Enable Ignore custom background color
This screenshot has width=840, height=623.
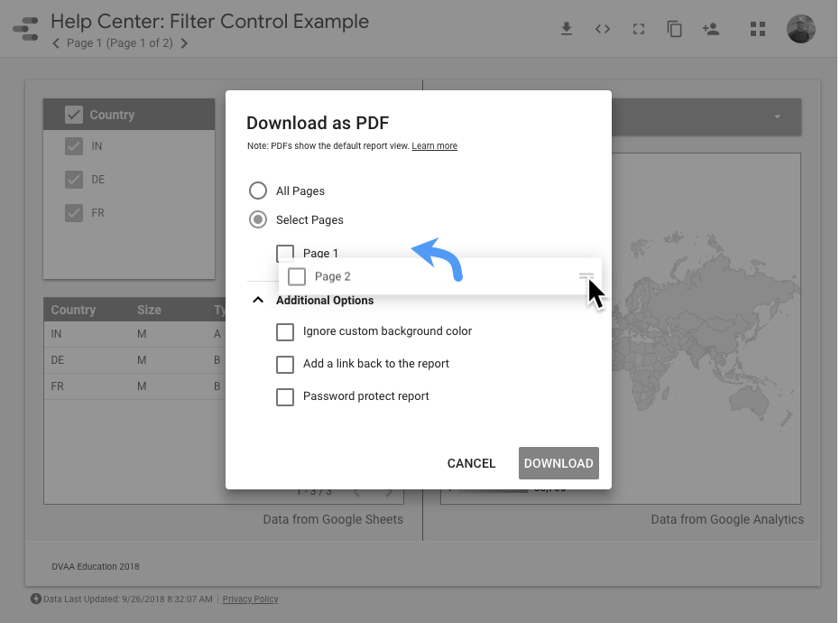coord(285,332)
